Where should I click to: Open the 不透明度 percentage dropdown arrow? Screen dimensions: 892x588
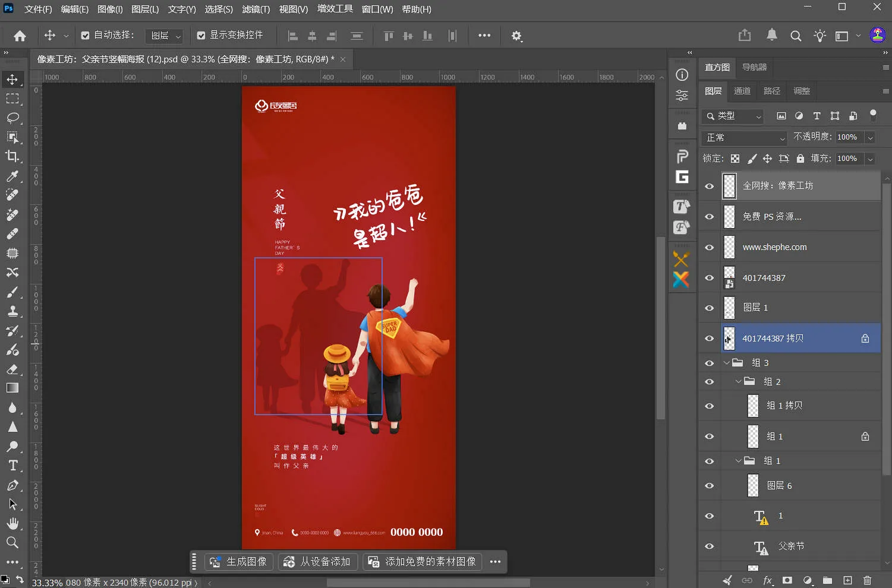click(x=870, y=137)
